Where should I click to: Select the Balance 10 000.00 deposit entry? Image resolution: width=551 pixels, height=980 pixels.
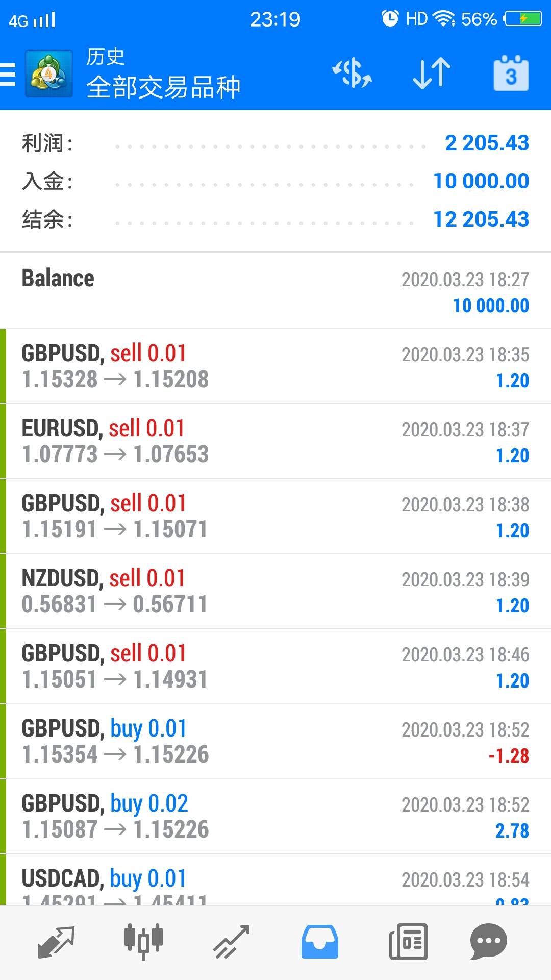click(x=275, y=291)
